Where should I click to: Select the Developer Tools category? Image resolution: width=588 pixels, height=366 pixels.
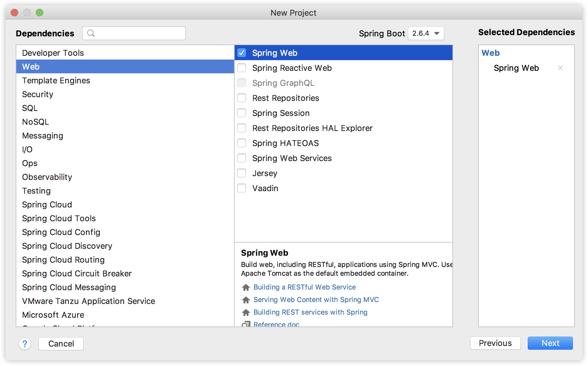(x=53, y=53)
